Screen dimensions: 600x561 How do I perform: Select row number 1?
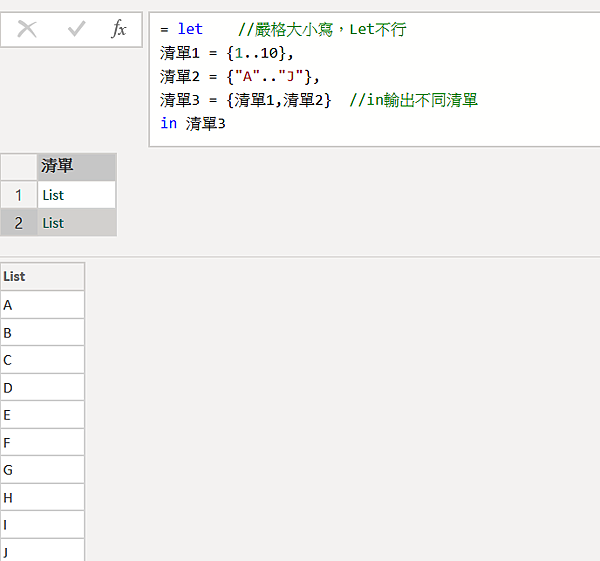tap(18, 195)
